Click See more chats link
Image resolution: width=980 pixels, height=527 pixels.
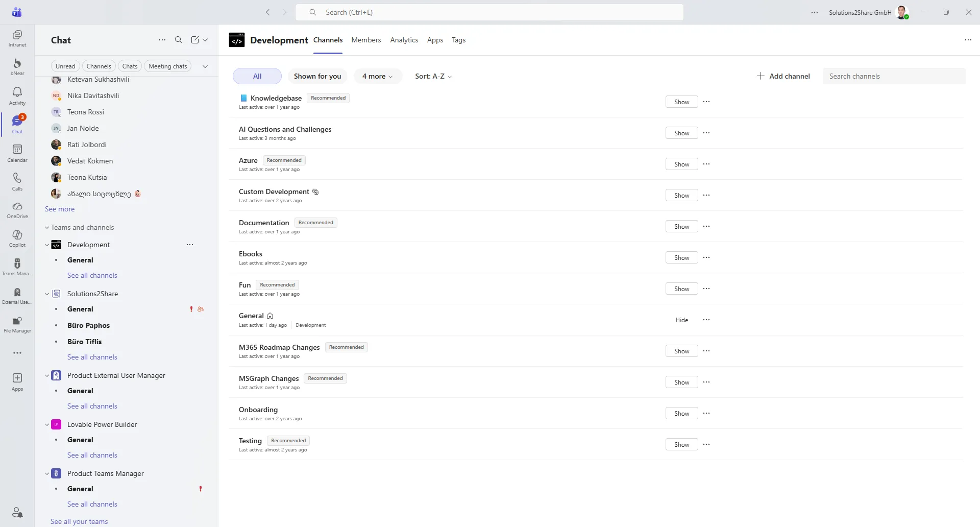pos(60,209)
